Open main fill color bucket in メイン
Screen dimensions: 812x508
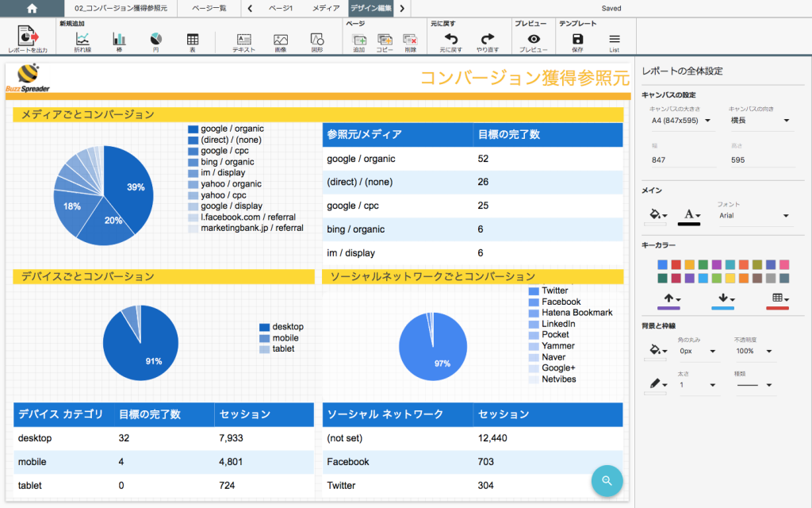(657, 214)
